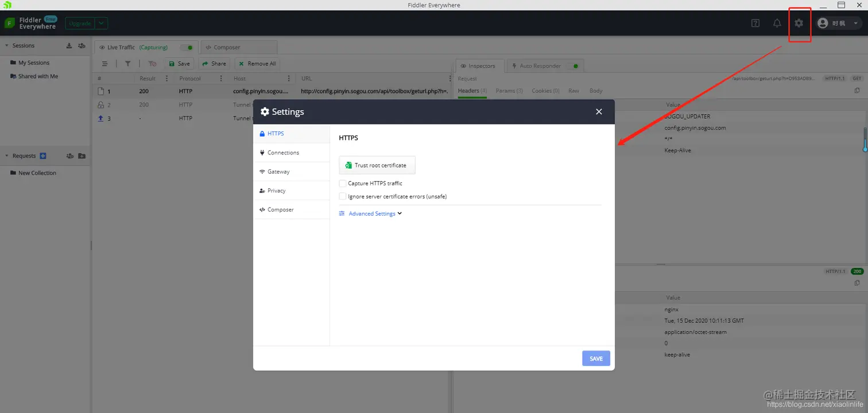Image resolution: width=868 pixels, height=413 pixels.
Task: Click Remove All button
Action: coord(257,64)
